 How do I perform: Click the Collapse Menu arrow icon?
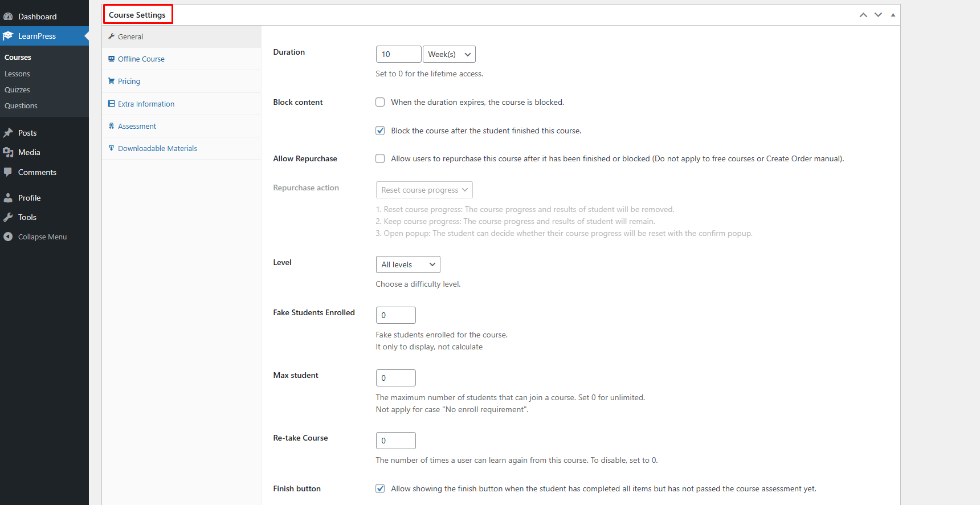8,237
